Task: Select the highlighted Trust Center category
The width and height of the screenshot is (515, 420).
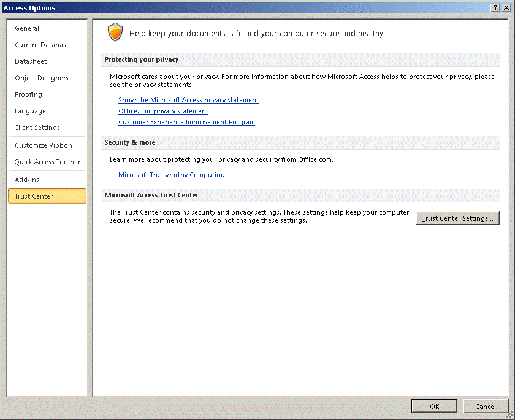Action: tap(47, 196)
